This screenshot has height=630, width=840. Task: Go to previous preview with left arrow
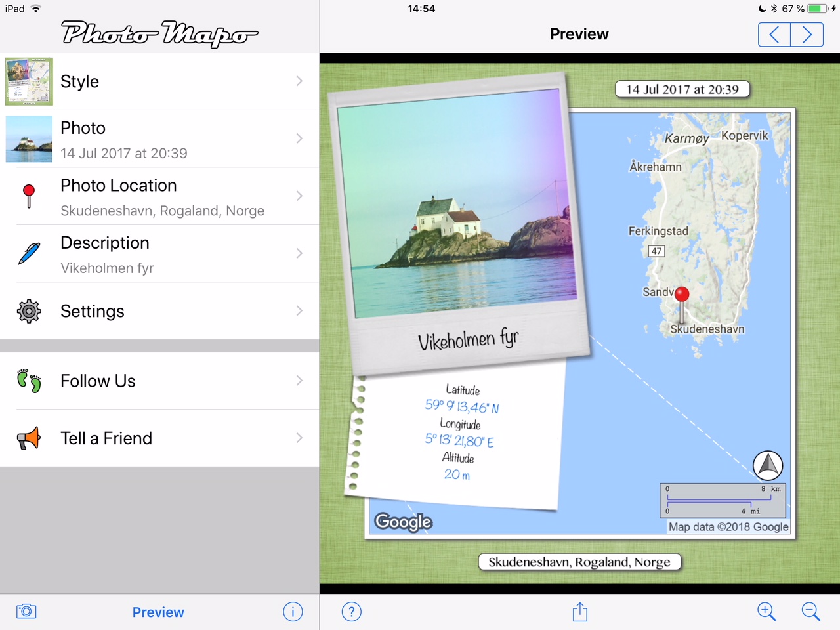click(x=774, y=34)
